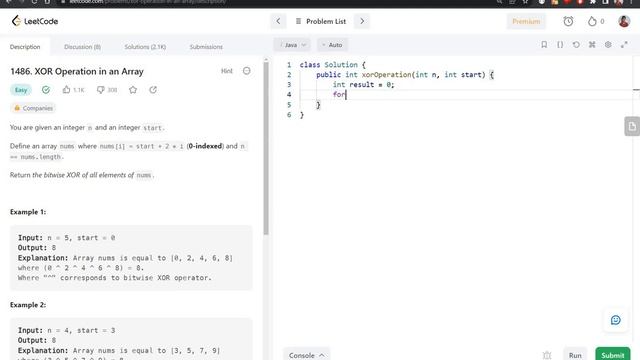
Task: Click the Hint link
Action: point(227,71)
